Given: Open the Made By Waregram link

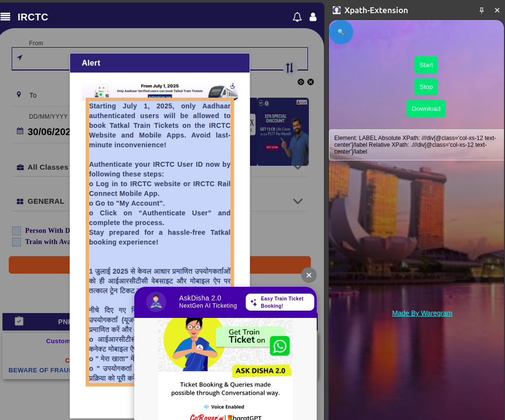Looking at the screenshot, I should pyautogui.click(x=422, y=313).
